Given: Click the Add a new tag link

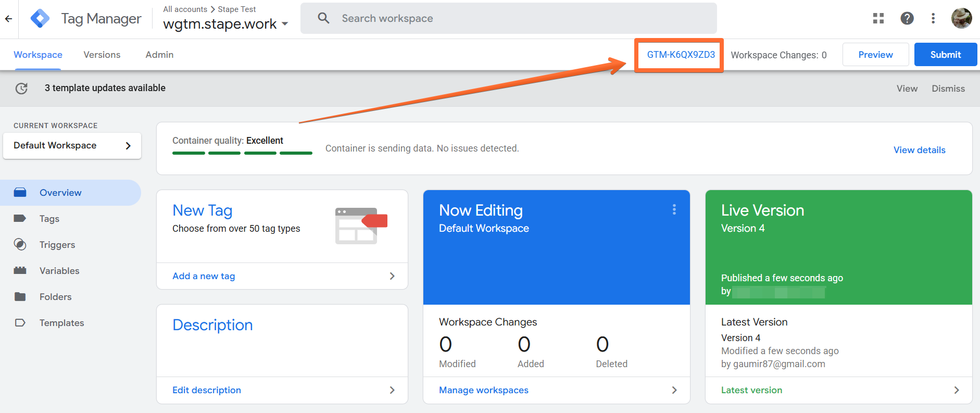Looking at the screenshot, I should point(204,276).
